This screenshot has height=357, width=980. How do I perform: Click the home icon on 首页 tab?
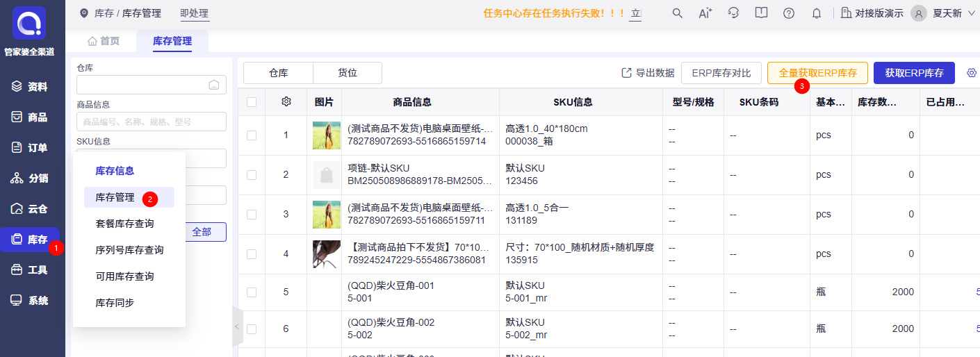tap(92, 42)
